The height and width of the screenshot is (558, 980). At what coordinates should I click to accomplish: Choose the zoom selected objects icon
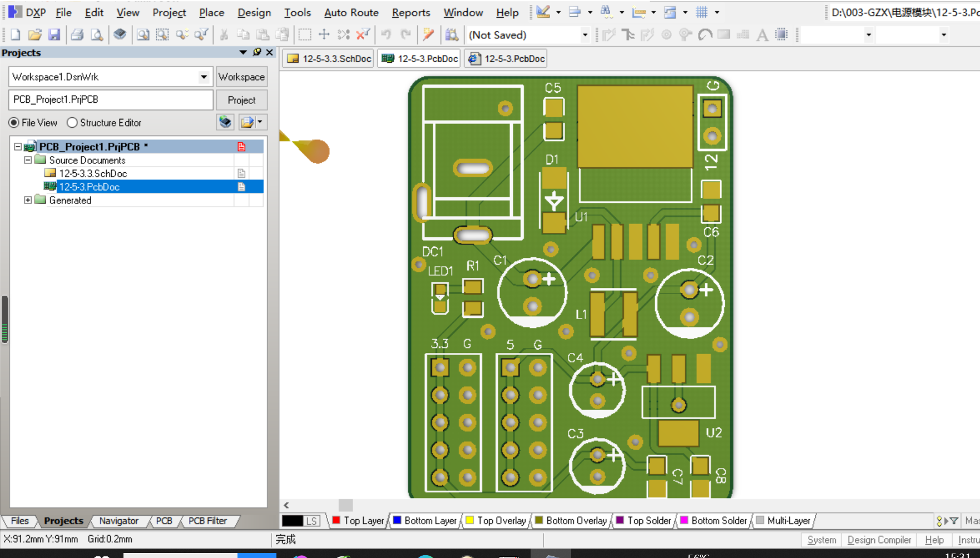(182, 35)
